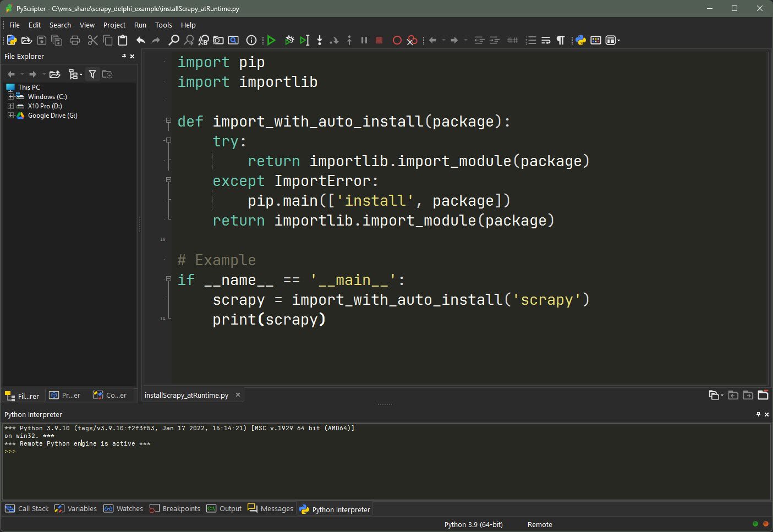Toggle the File Explorer filter icon
Screen dimensions: 773x532
click(x=92, y=74)
